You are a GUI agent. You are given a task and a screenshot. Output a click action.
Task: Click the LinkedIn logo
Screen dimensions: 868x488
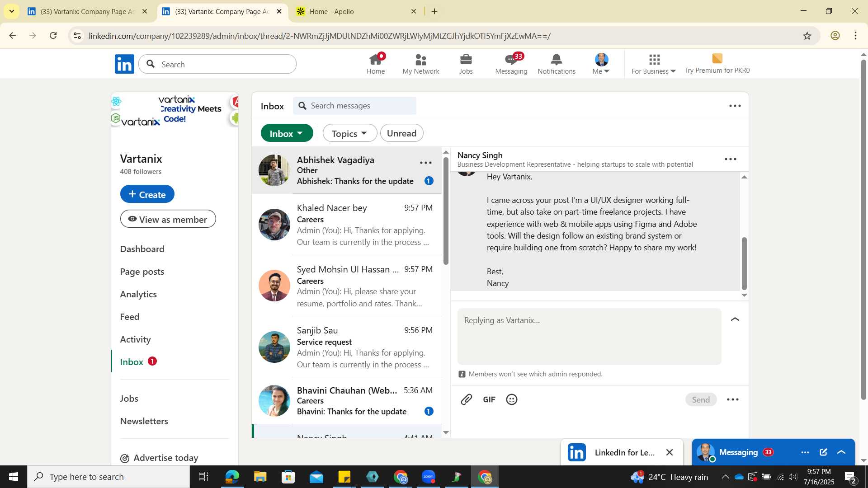pyautogui.click(x=124, y=64)
